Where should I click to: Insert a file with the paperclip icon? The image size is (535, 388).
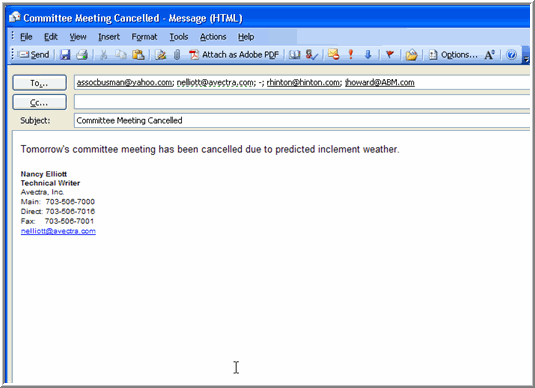point(177,55)
